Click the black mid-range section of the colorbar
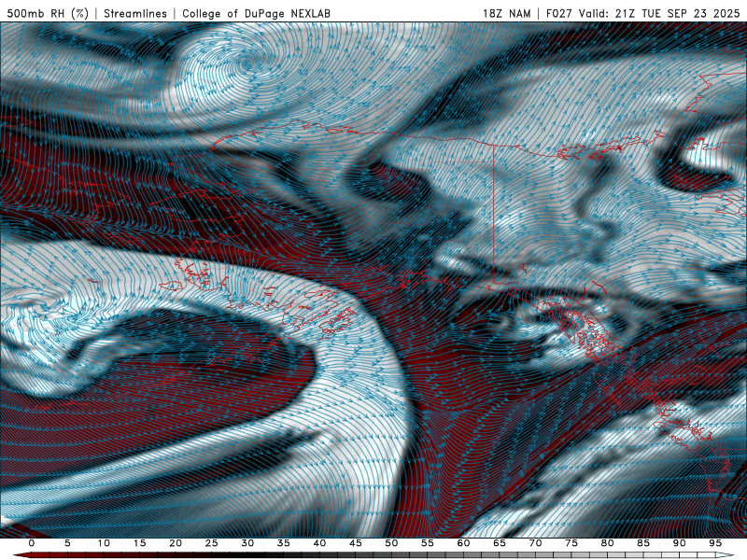 click(247, 555)
